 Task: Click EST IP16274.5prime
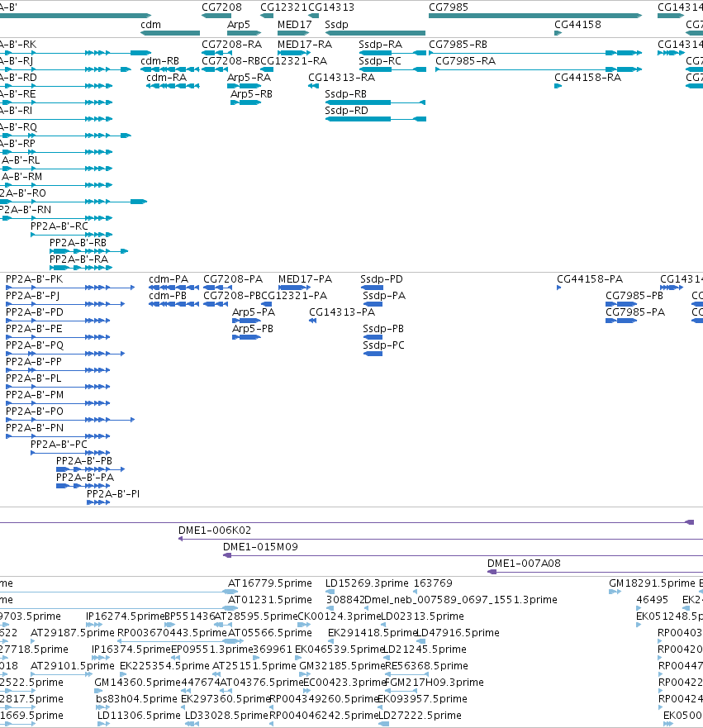tap(94, 625)
